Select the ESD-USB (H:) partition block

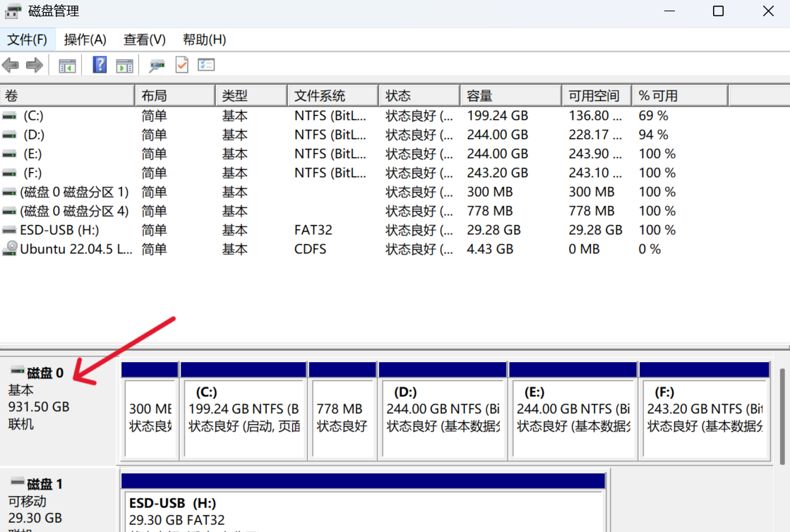(x=364, y=502)
